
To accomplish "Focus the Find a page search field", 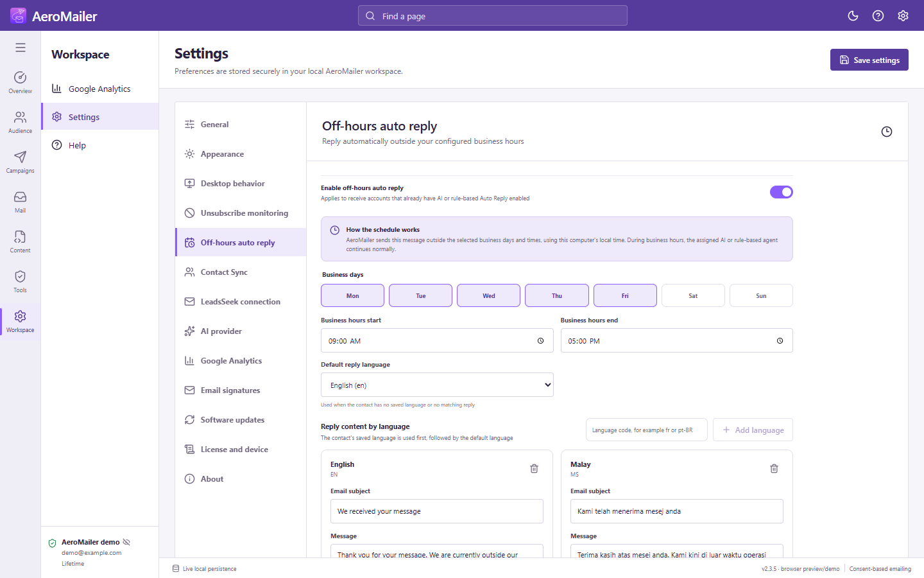I will coord(492,16).
